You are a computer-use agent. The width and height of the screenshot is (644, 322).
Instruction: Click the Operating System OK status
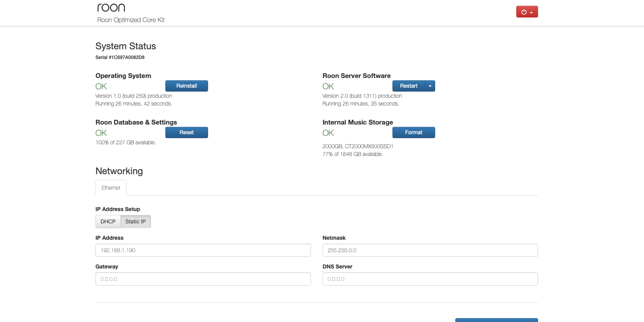[101, 86]
